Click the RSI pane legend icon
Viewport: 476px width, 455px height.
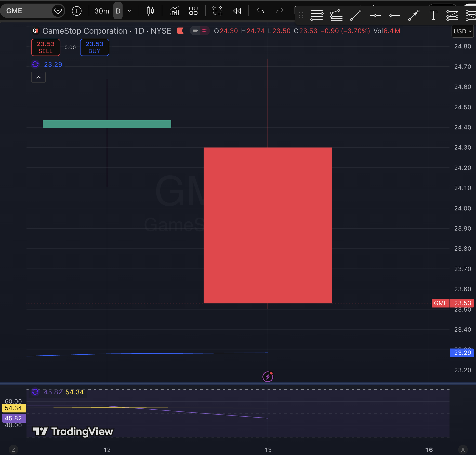[35, 392]
